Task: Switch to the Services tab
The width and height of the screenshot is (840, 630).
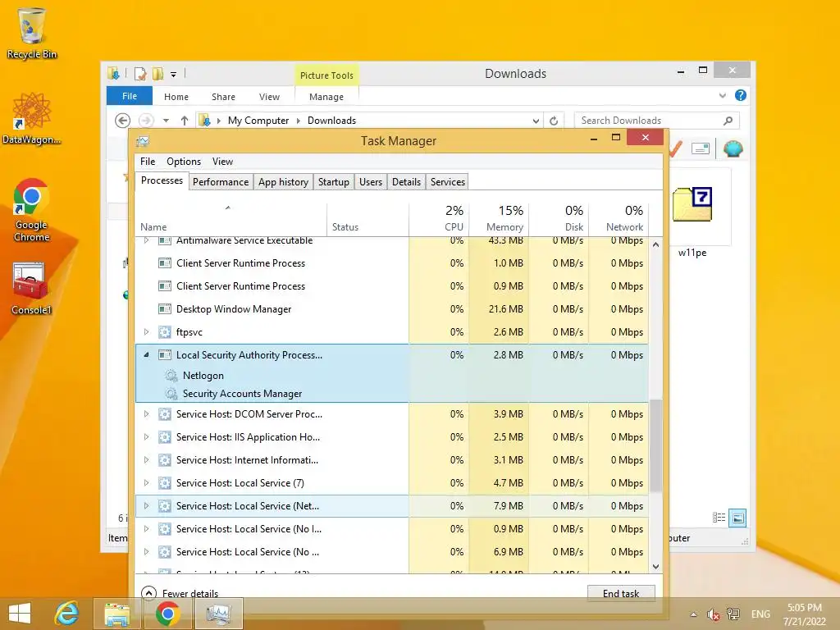Action: pyautogui.click(x=448, y=181)
